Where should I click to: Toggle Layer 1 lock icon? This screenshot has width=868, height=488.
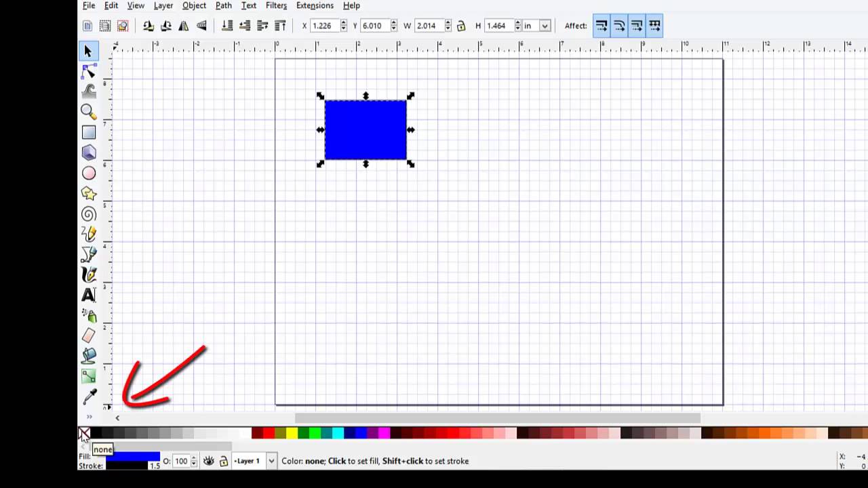point(223,461)
